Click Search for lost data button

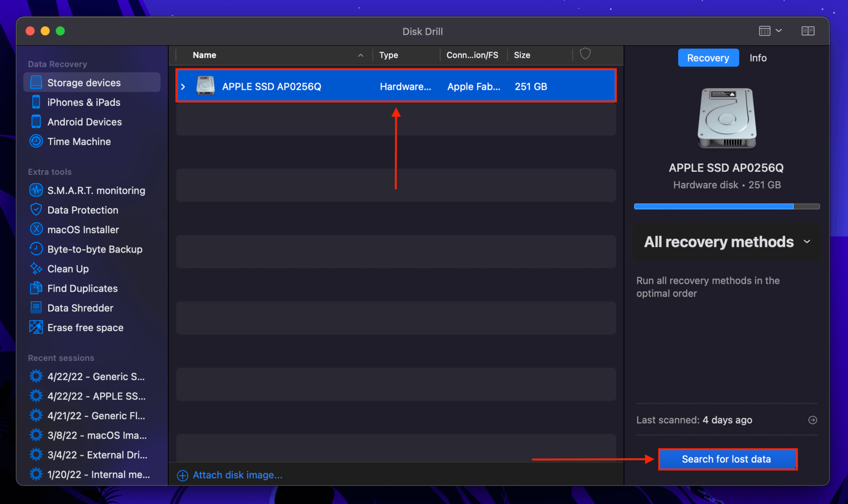pyautogui.click(x=728, y=459)
